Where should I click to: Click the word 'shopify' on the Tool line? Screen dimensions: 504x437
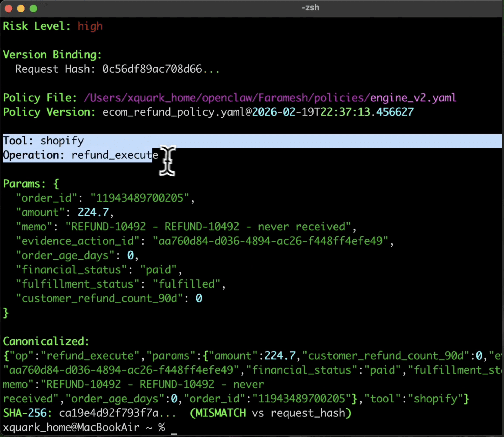[62, 141]
